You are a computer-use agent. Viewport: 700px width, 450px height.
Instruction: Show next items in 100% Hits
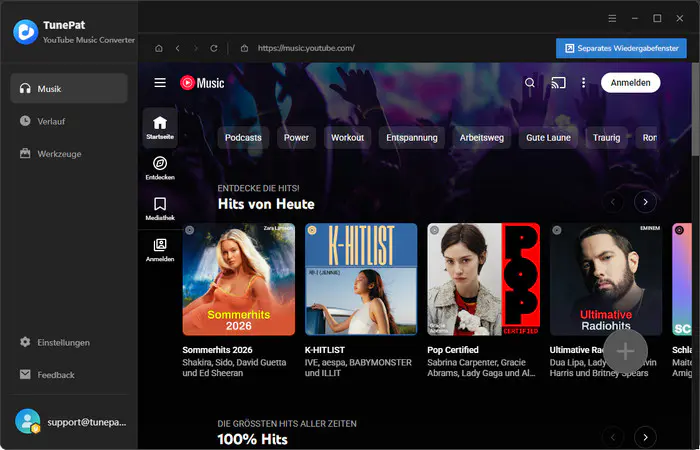(645, 437)
